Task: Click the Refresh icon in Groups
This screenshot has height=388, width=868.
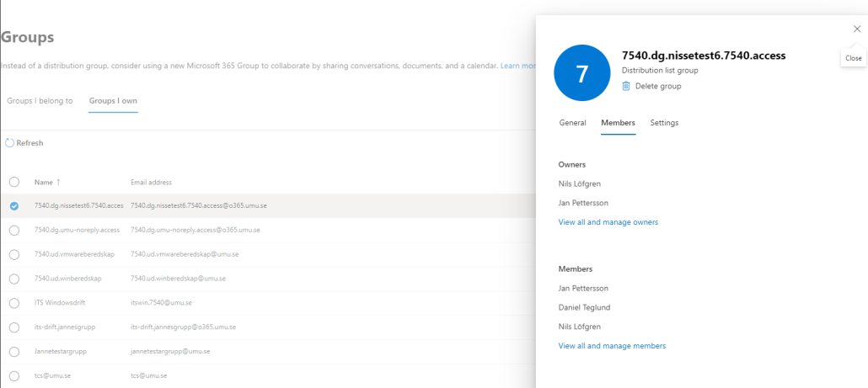Action: click(x=9, y=143)
